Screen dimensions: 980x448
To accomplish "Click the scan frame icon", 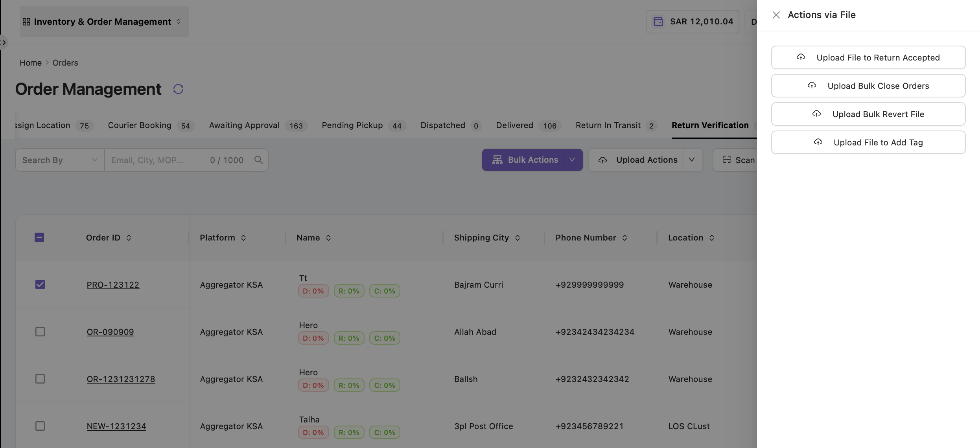I will [x=727, y=160].
